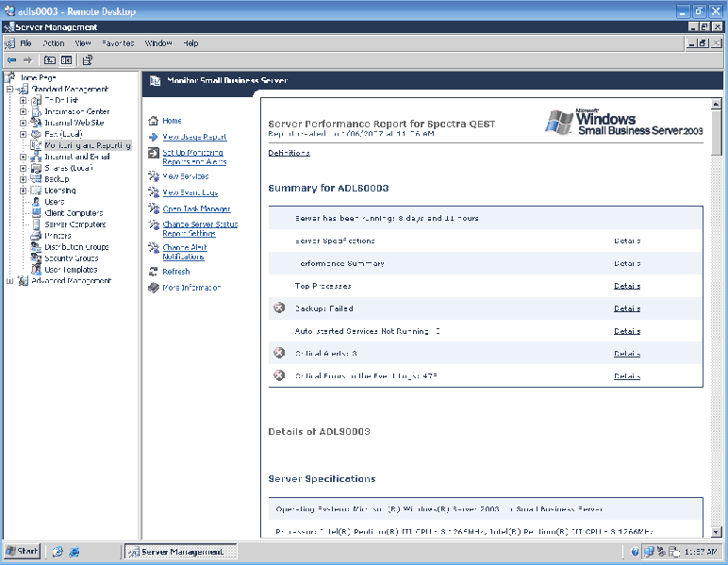Open Details link for Top Processes

(627, 286)
